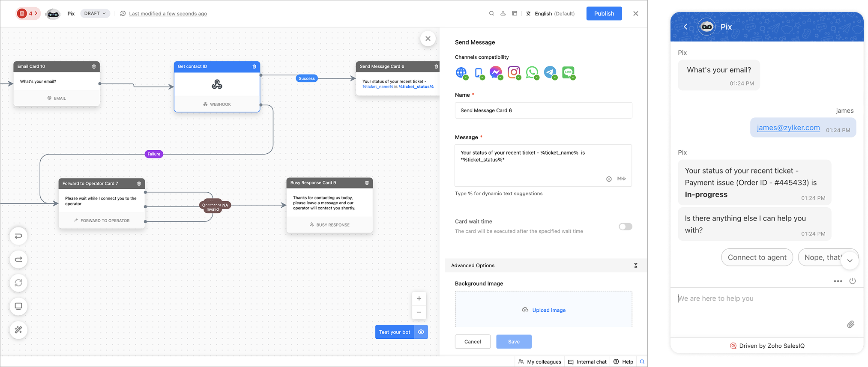The height and width of the screenshot is (367, 868).
Task: Click the magic wand auto-arrange icon
Action: point(18,330)
